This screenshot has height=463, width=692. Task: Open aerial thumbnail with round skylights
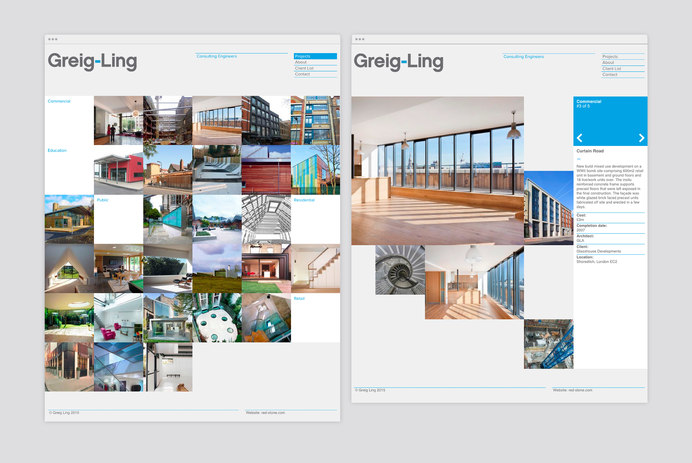click(217, 318)
